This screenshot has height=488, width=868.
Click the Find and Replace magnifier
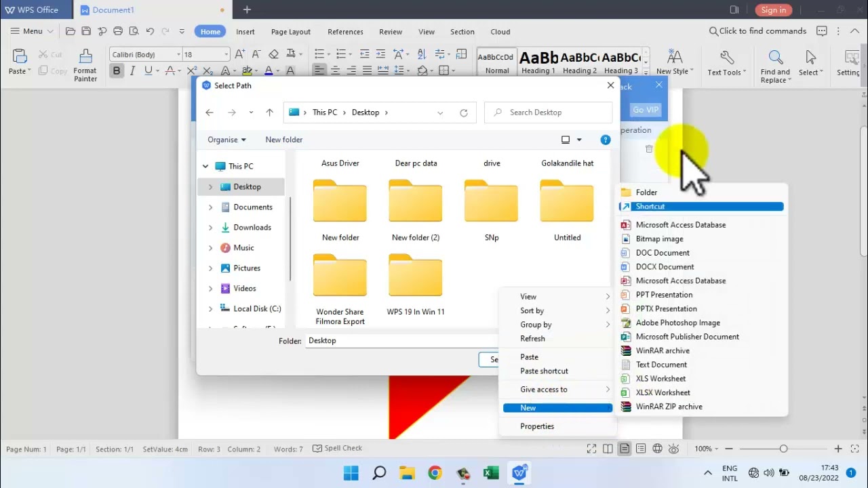tap(775, 58)
